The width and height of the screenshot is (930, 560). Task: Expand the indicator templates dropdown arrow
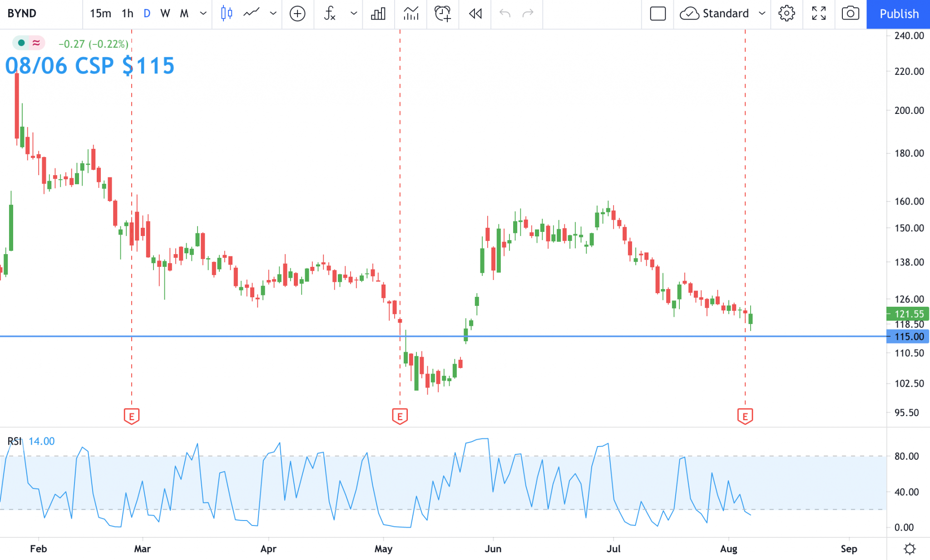click(354, 14)
